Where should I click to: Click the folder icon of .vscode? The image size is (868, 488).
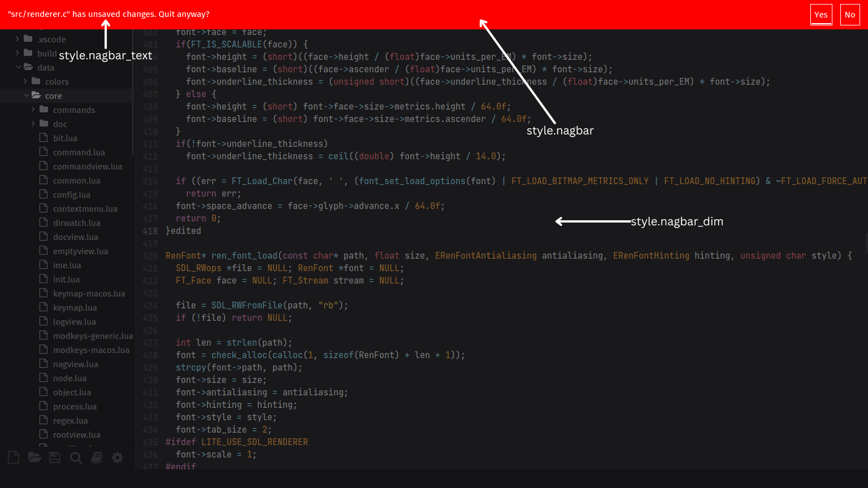point(28,39)
